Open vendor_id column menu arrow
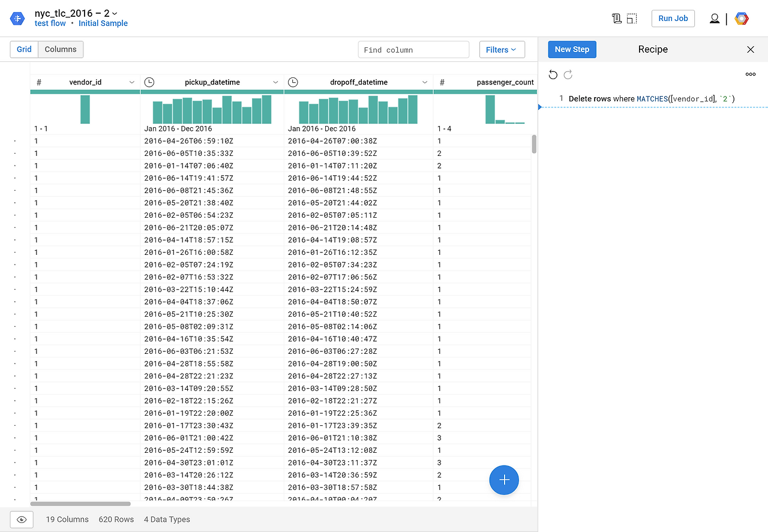Viewport: 768px width, 532px height. [x=132, y=82]
